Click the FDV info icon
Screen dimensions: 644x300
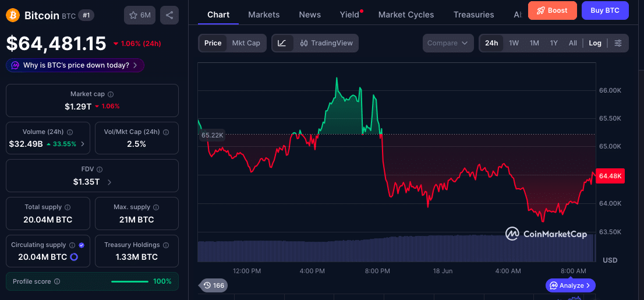tap(100, 170)
